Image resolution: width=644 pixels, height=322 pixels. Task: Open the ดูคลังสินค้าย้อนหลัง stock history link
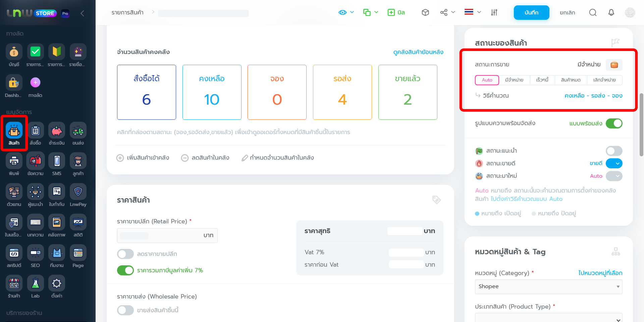[418, 52]
